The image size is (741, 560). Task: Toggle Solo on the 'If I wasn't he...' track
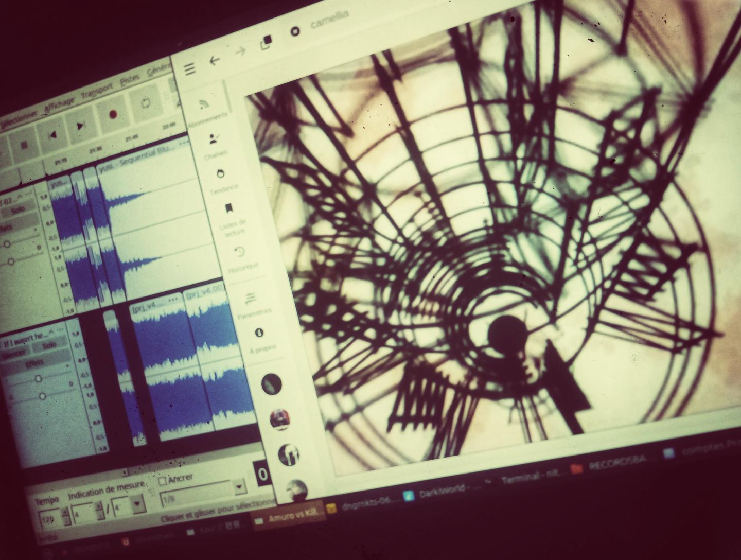[50, 345]
